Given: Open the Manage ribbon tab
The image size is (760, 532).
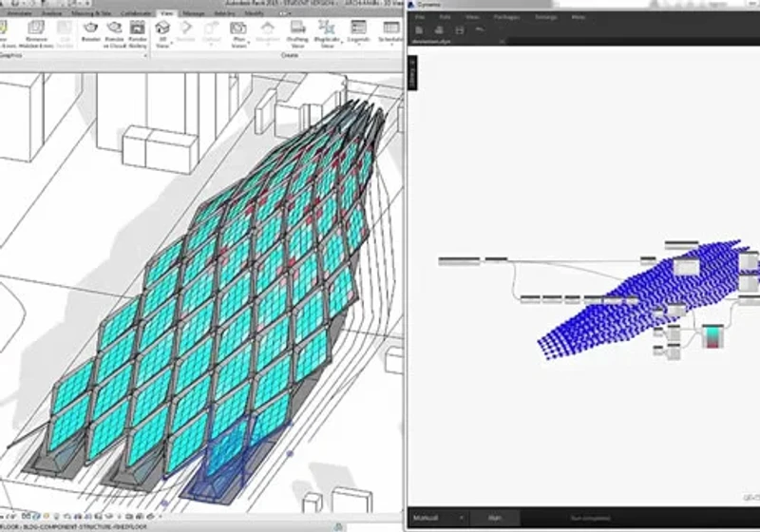Looking at the screenshot, I should tap(194, 13).
